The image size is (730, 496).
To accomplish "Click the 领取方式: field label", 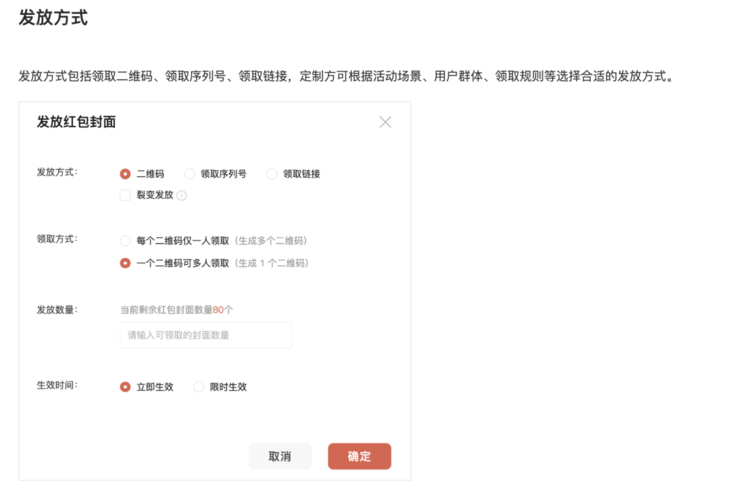I will tap(57, 239).
